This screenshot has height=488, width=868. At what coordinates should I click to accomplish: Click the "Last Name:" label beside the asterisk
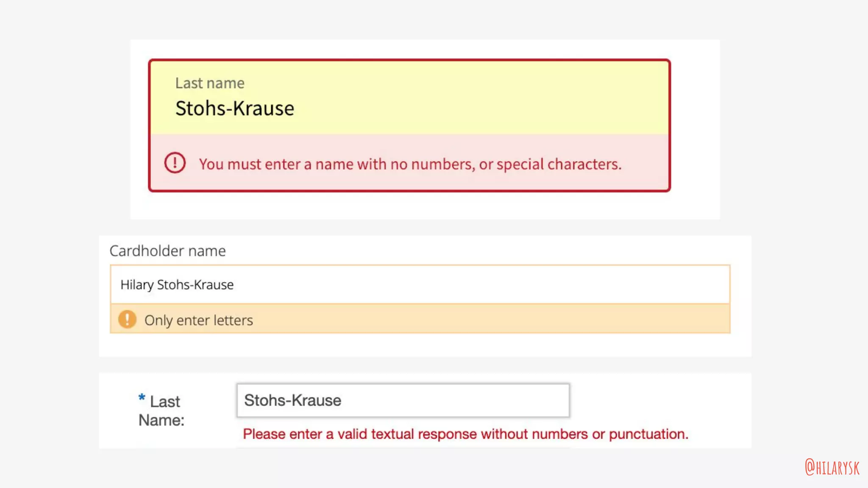pyautogui.click(x=161, y=410)
